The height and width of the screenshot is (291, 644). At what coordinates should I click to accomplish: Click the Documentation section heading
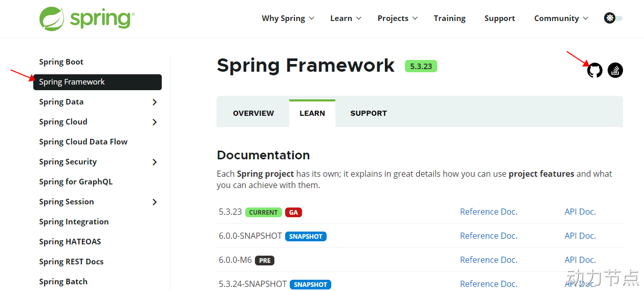click(263, 155)
